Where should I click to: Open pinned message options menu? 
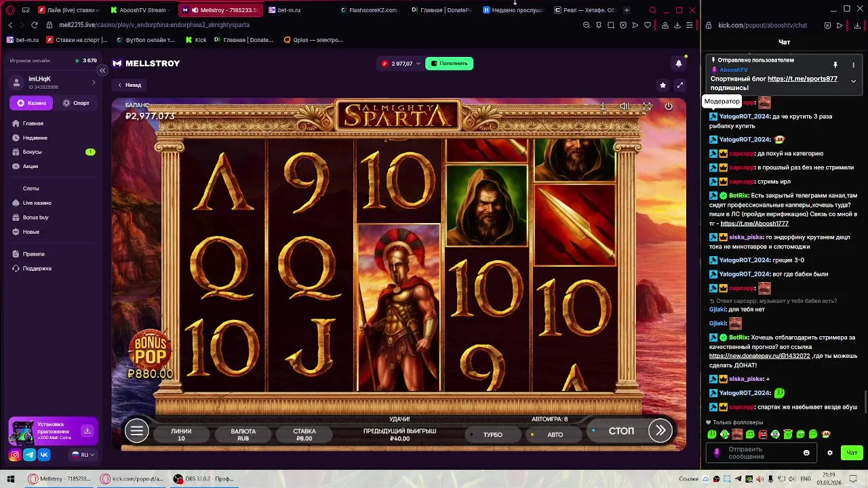click(854, 65)
